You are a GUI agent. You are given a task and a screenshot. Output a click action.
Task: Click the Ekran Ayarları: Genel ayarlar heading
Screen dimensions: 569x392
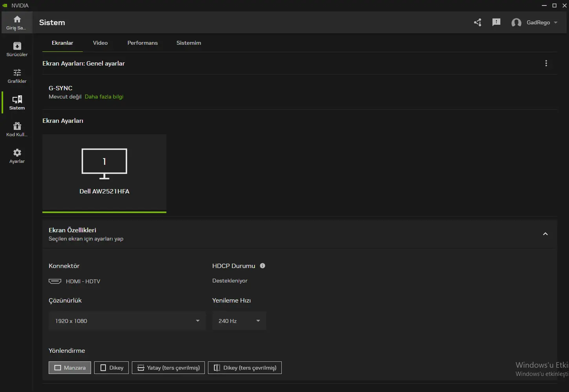(84, 63)
